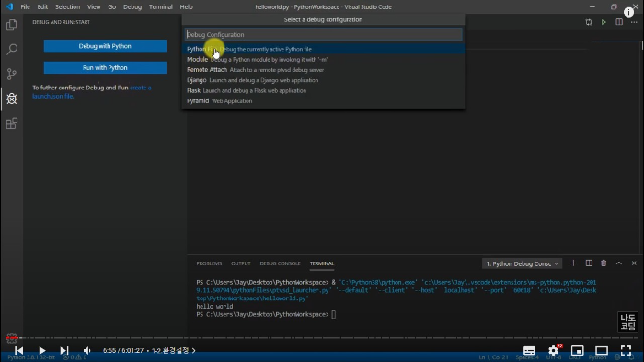Switch to the Terminal tab

point(322,263)
